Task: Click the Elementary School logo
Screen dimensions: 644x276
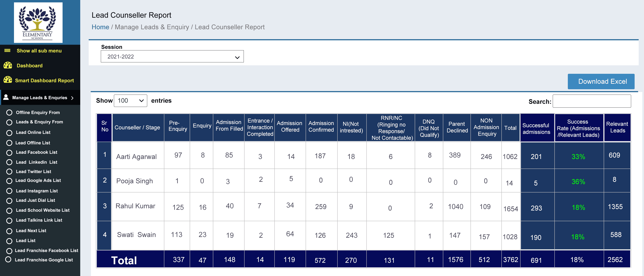Action: point(38,22)
